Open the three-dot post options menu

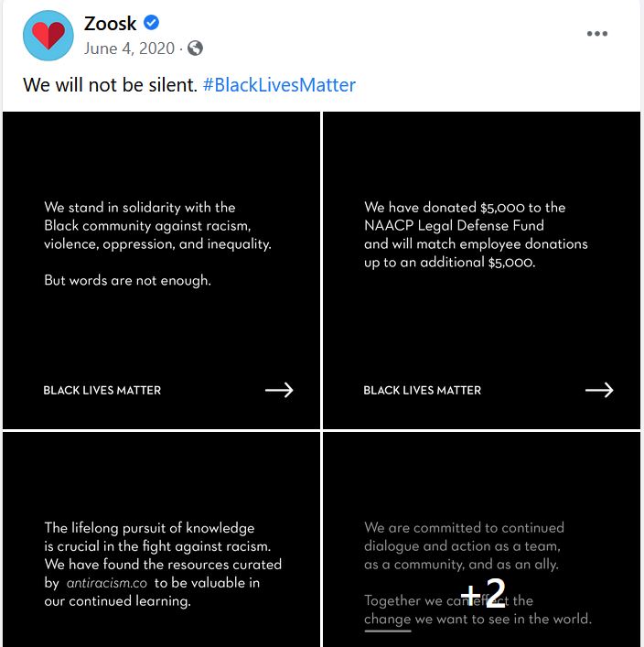point(597,34)
